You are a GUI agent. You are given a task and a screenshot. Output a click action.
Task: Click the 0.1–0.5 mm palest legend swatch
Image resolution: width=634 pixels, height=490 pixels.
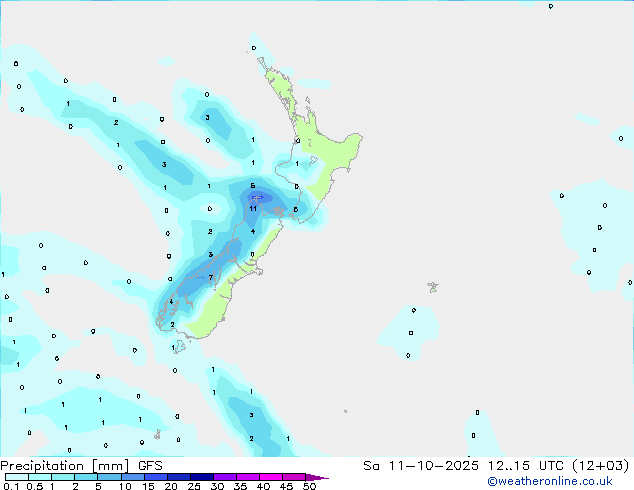(x=17, y=477)
